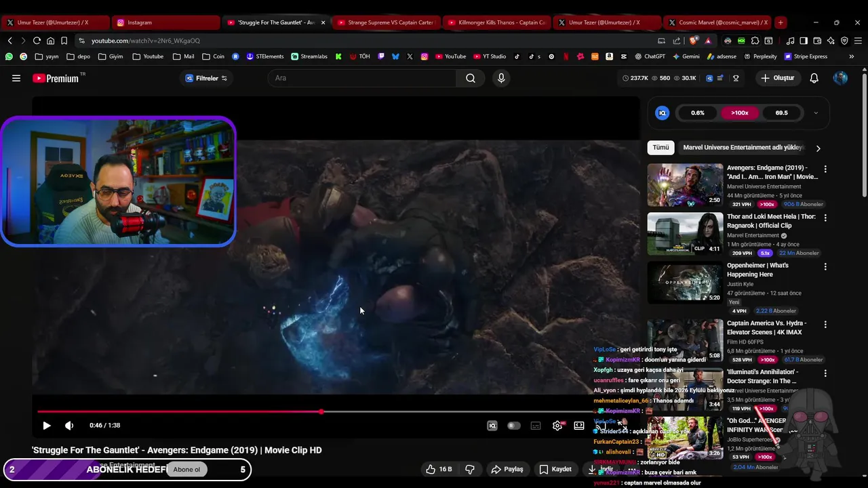
Task: Play the paused video
Action: pyautogui.click(x=47, y=426)
